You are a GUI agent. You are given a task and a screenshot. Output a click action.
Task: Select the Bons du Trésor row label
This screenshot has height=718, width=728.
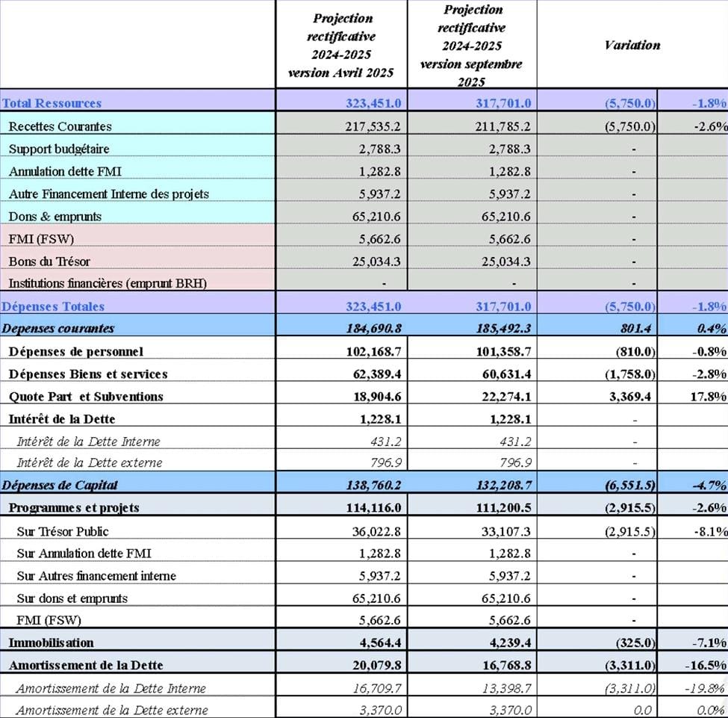coord(49,261)
